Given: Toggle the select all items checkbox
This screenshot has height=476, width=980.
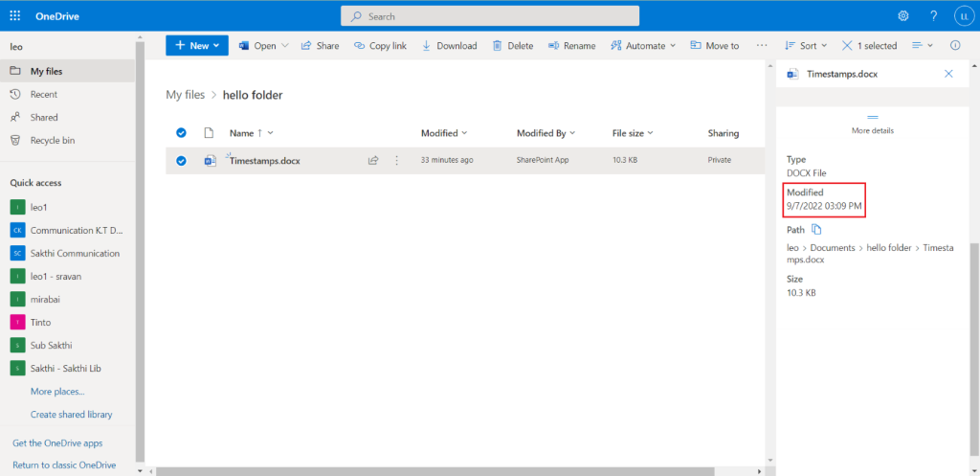Looking at the screenshot, I should tap(181, 132).
